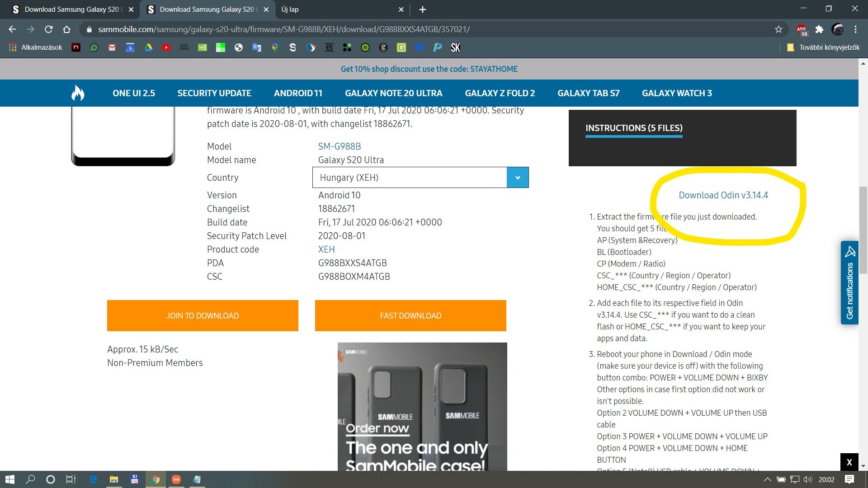Bookmark this page with the star icon

click(x=778, y=29)
